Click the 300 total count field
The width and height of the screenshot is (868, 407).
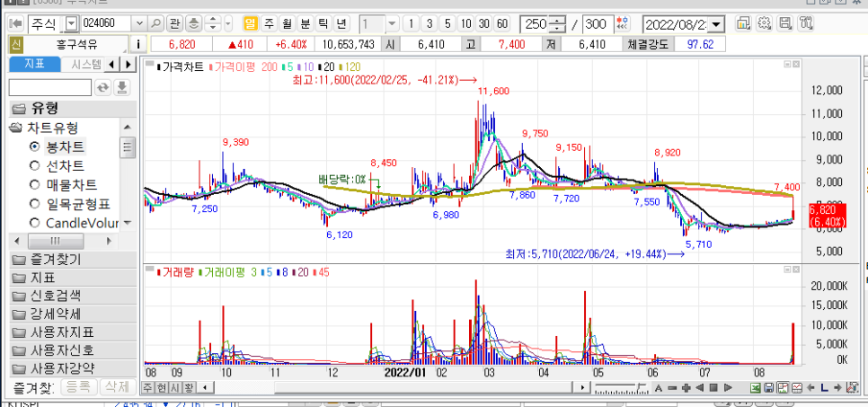[598, 24]
